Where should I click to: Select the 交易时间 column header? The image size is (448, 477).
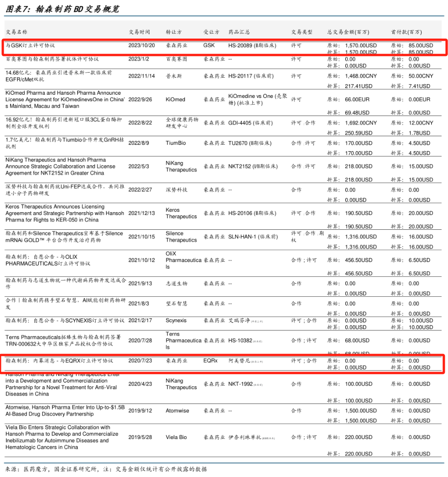(x=139, y=32)
